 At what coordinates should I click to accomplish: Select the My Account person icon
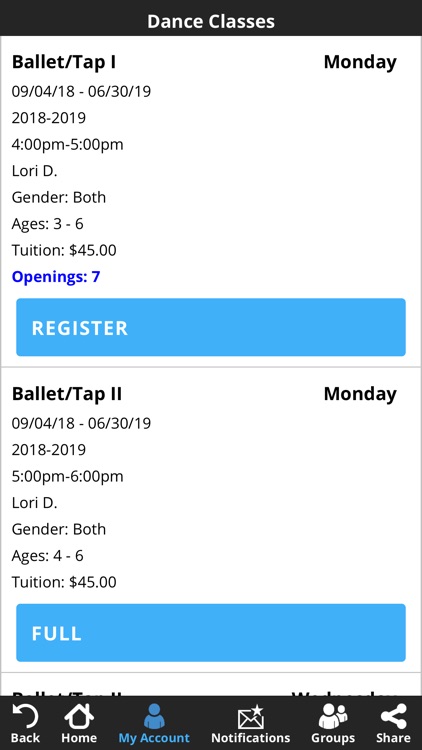[154, 716]
